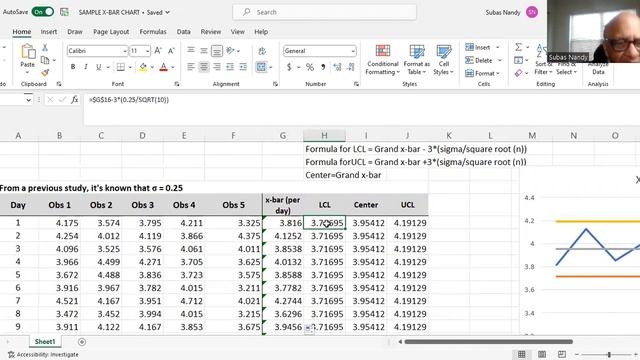Viewport: 640px width, 360px height.
Task: Click the Save icon next to AutoSave
Action: coord(64,12)
